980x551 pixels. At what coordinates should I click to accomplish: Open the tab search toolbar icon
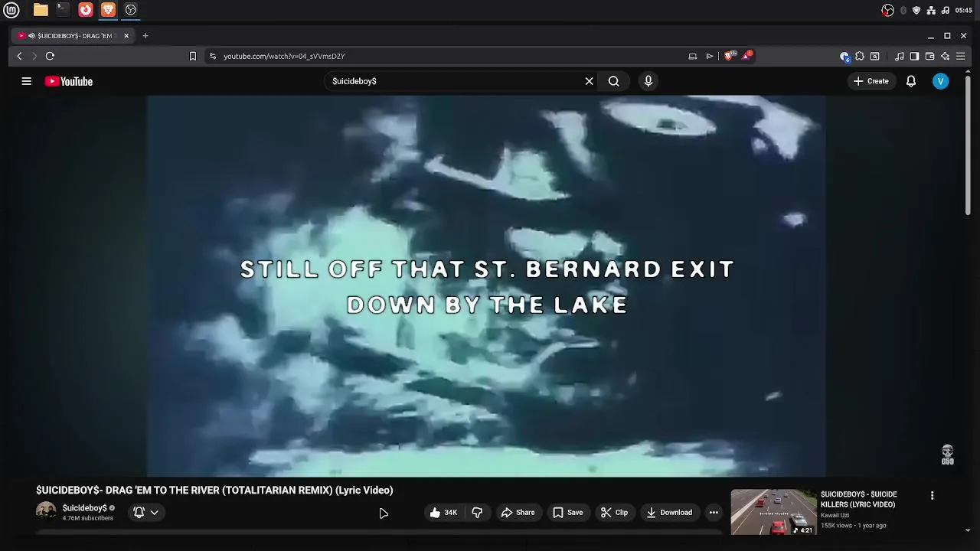pos(875,56)
